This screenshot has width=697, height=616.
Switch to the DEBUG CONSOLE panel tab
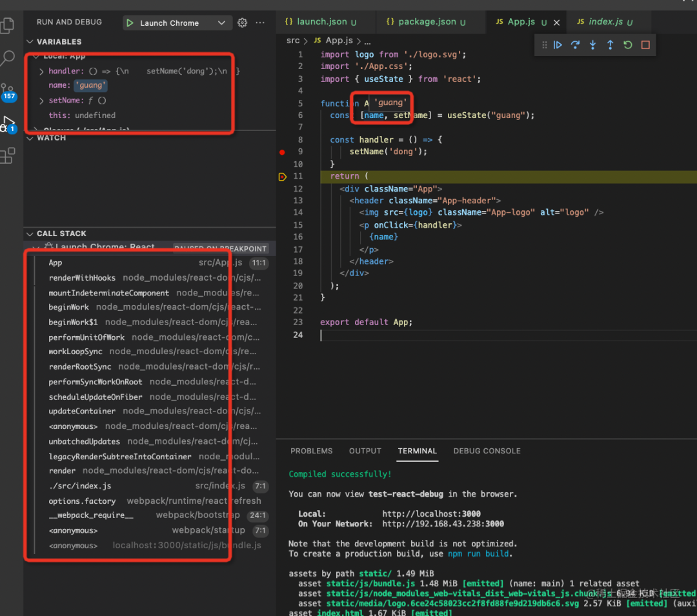point(487,451)
